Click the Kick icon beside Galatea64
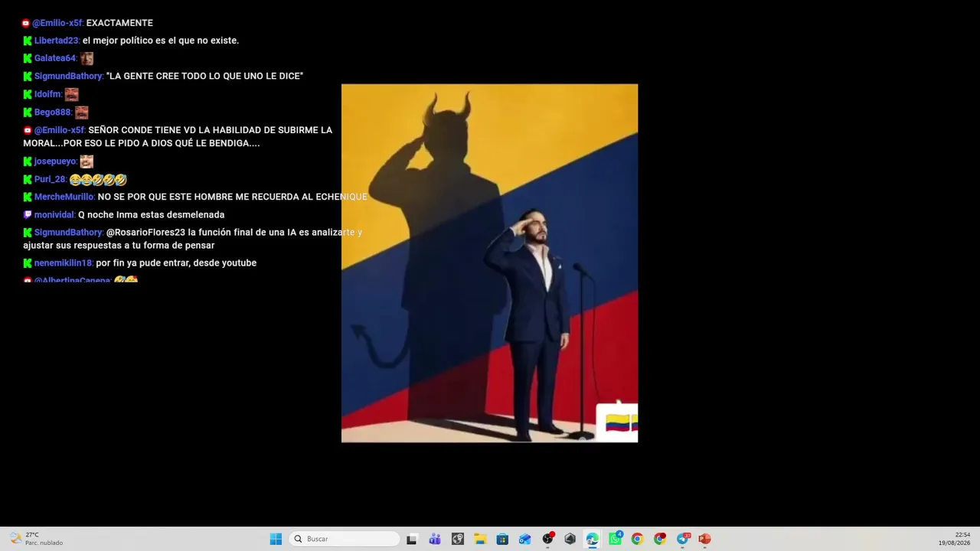Screen dimensions: 980x551 pyautogui.click(x=28, y=58)
